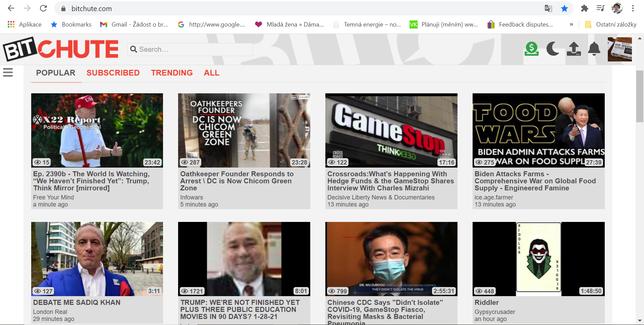Select the POPULAR tab
This screenshot has width=644, height=325.
[x=56, y=73]
